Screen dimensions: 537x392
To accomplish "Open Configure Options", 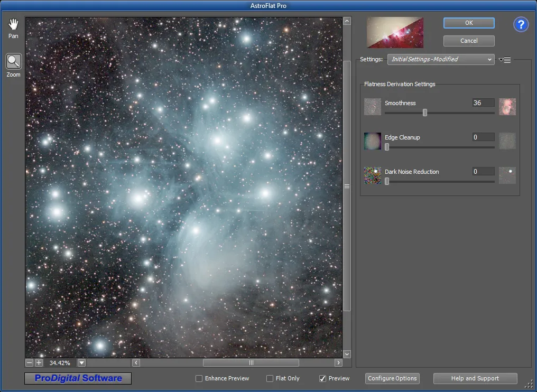I will pyautogui.click(x=392, y=378).
